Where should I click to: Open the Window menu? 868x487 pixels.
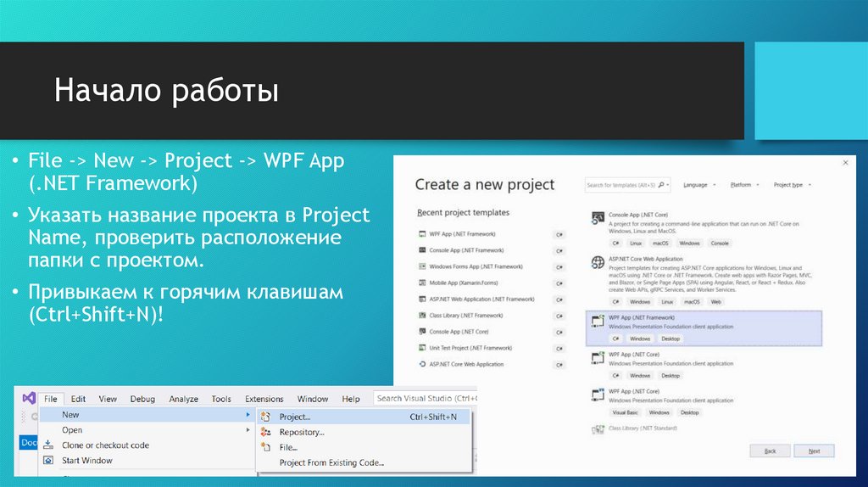point(312,399)
